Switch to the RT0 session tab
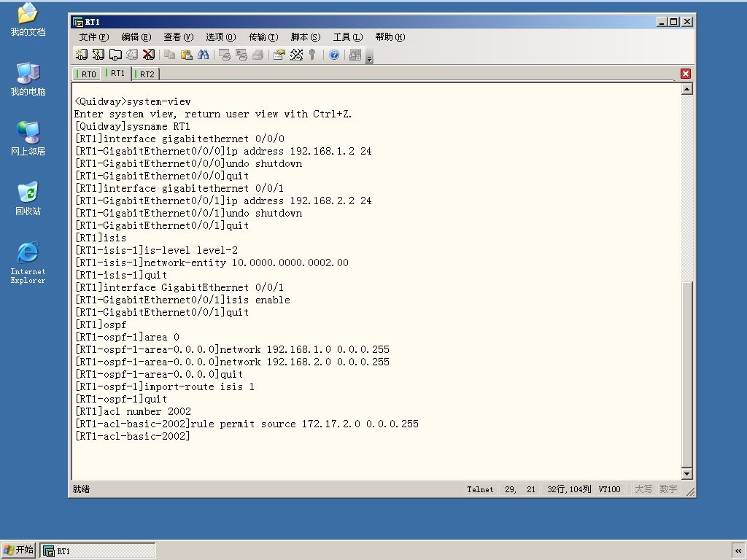The image size is (747, 560). click(x=88, y=74)
